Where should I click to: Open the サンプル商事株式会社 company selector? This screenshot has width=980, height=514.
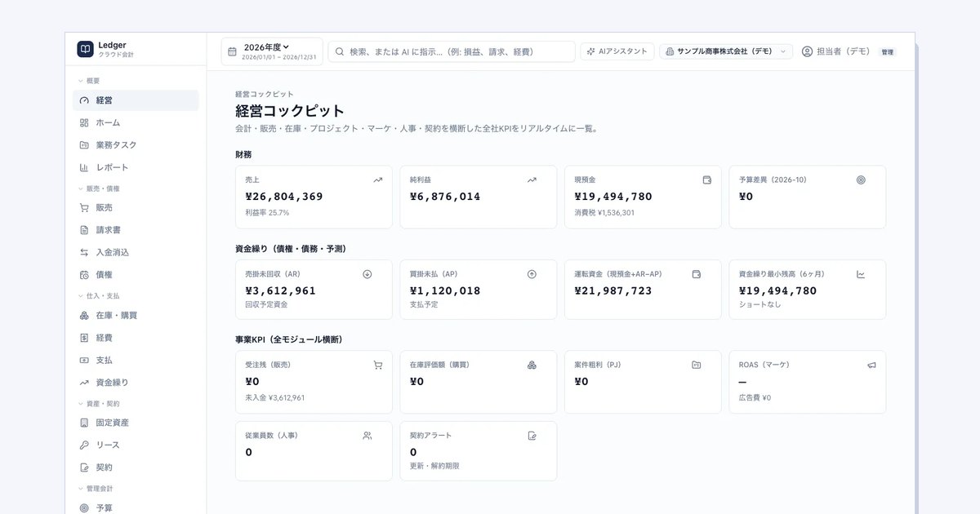click(x=726, y=51)
